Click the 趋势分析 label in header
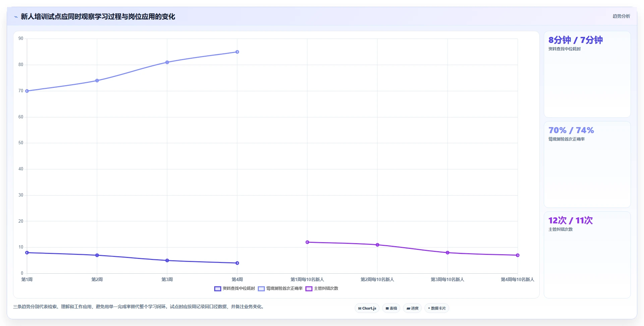 [621, 16]
